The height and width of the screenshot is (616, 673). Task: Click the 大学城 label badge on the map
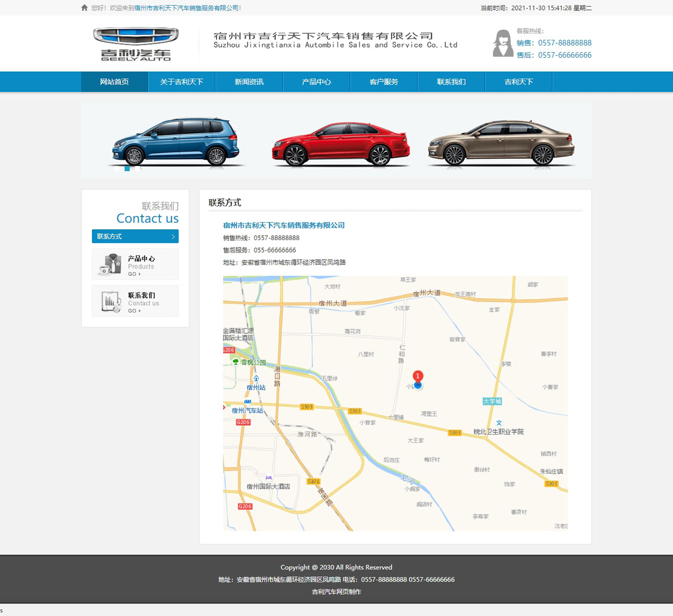point(492,401)
